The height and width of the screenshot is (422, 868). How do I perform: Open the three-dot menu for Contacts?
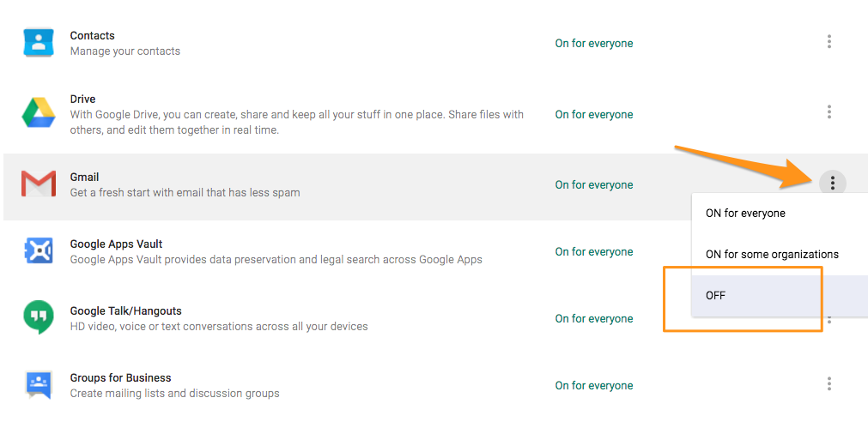tap(829, 42)
